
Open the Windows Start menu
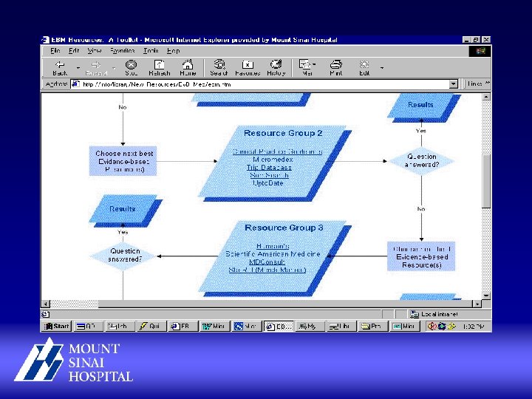tap(57, 327)
